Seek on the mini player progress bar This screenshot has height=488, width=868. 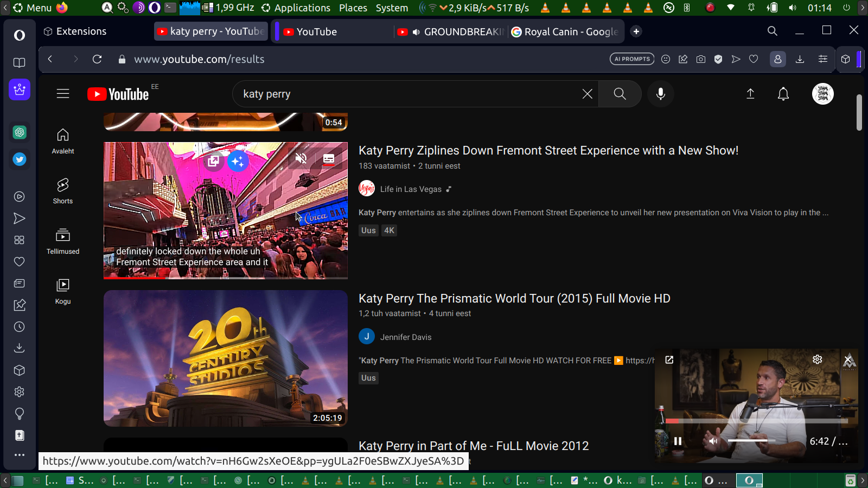pyautogui.click(x=756, y=421)
